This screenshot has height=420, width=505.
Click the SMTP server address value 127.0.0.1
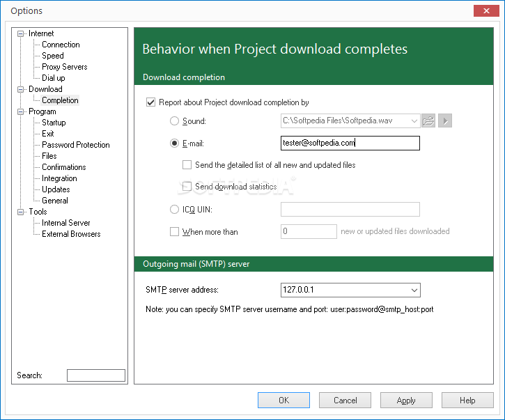[298, 290]
